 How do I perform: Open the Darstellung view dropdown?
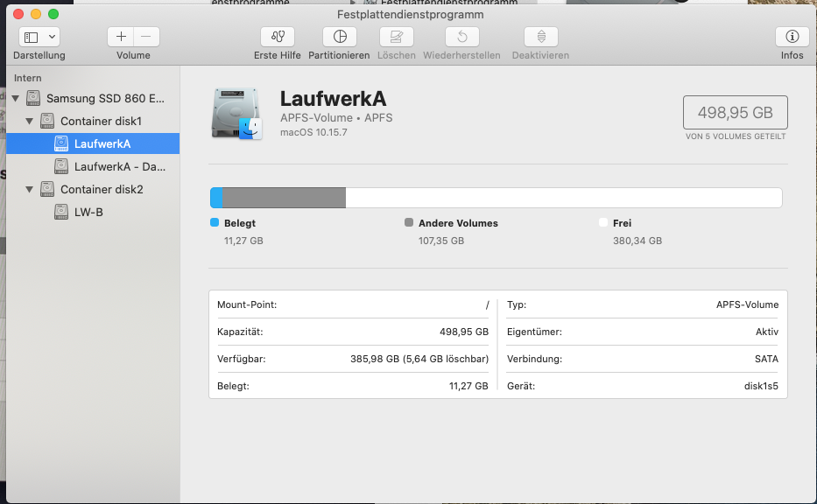[39, 37]
